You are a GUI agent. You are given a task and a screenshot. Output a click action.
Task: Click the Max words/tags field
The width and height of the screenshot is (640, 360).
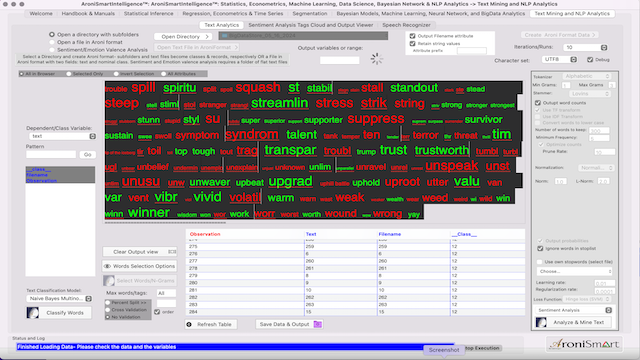166,293
